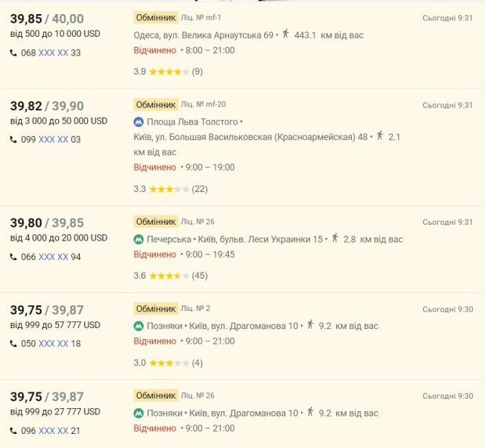486x448 pixels.
Task: Click walking-distance icon beside 2.8 км
Action: (x=335, y=238)
